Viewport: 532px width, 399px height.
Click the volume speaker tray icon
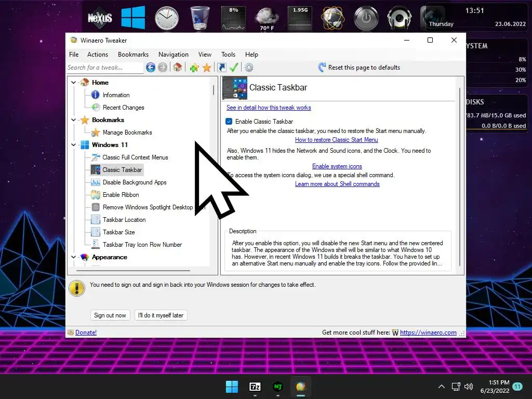pos(469,387)
